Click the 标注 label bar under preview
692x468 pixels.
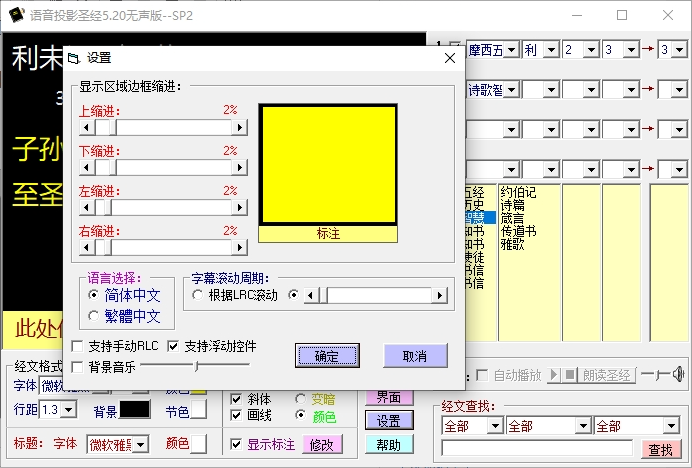(x=328, y=234)
